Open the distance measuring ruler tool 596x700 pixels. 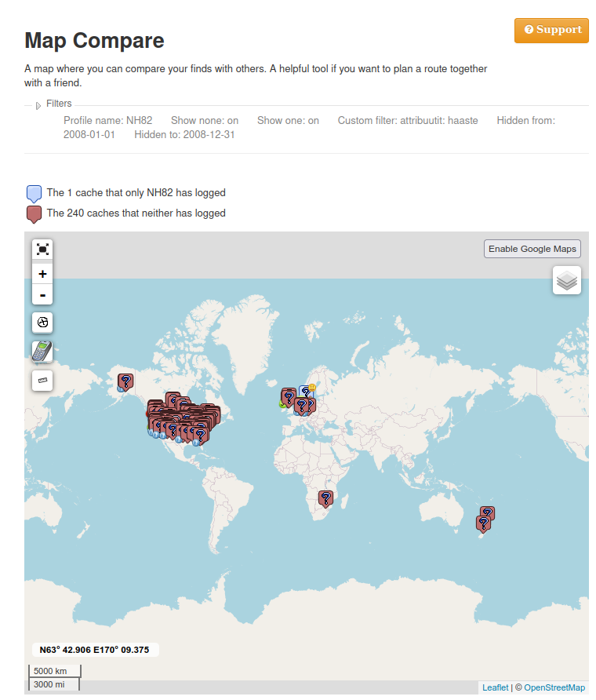click(42, 380)
